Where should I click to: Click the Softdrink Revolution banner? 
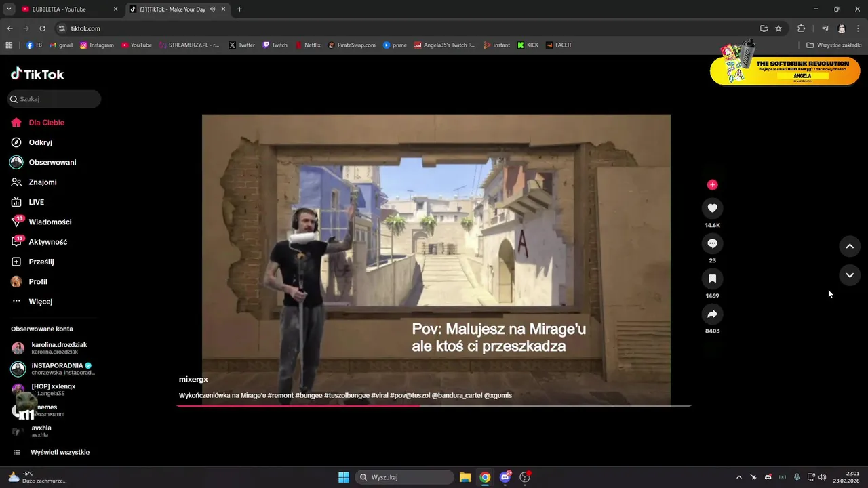(x=785, y=69)
